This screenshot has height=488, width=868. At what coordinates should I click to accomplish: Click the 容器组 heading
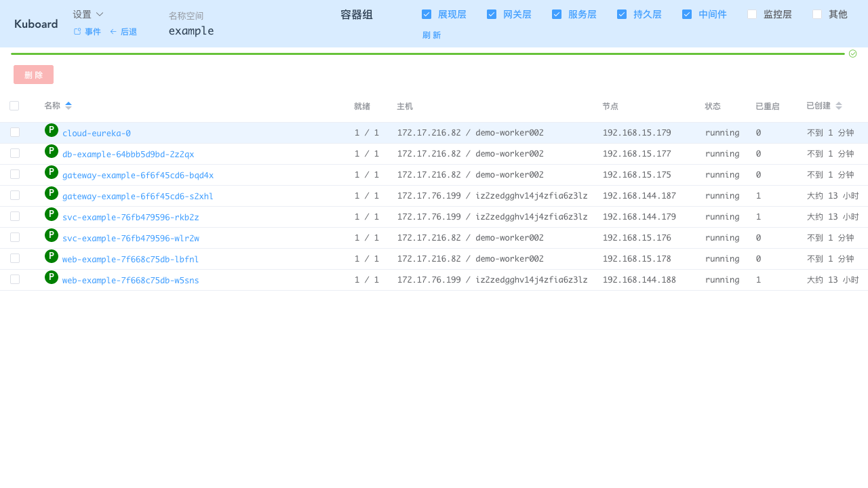[357, 15]
